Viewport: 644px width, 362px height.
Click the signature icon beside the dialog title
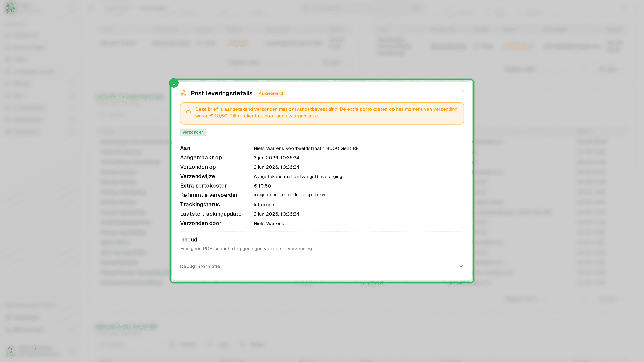click(183, 93)
